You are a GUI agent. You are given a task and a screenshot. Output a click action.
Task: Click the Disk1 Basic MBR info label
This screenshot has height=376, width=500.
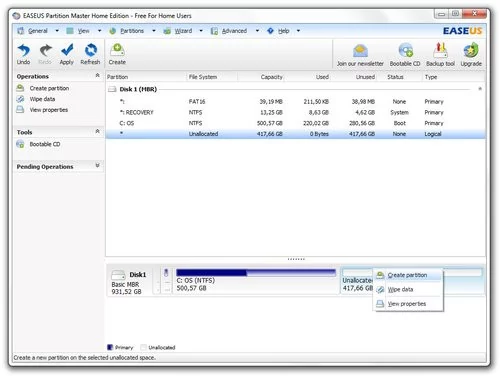click(x=126, y=288)
